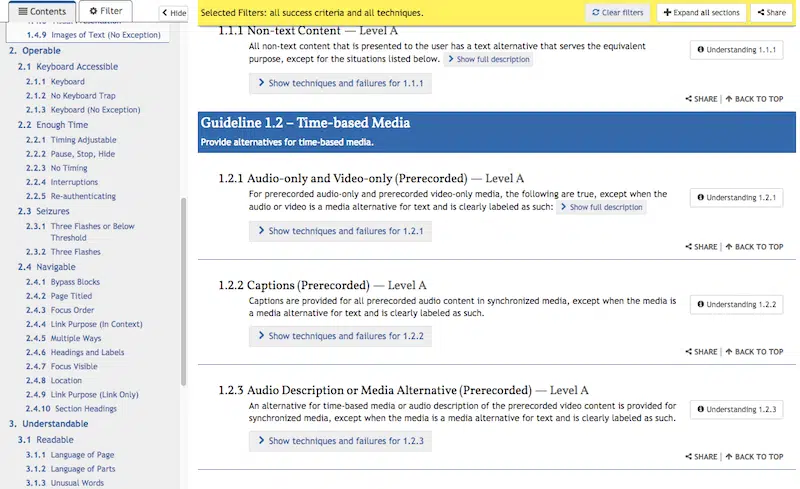Expand techniques and failures for 1.1.1
This screenshot has width=800, height=489.
click(340, 83)
